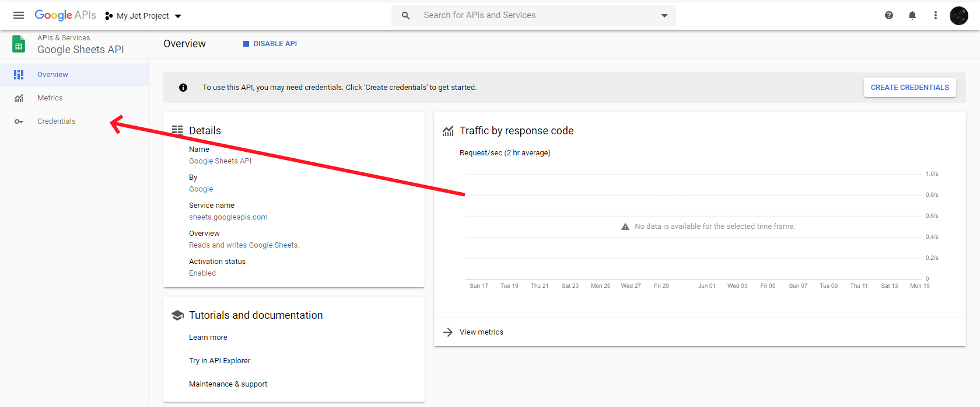Click the Enabled activation status value

tap(202, 273)
